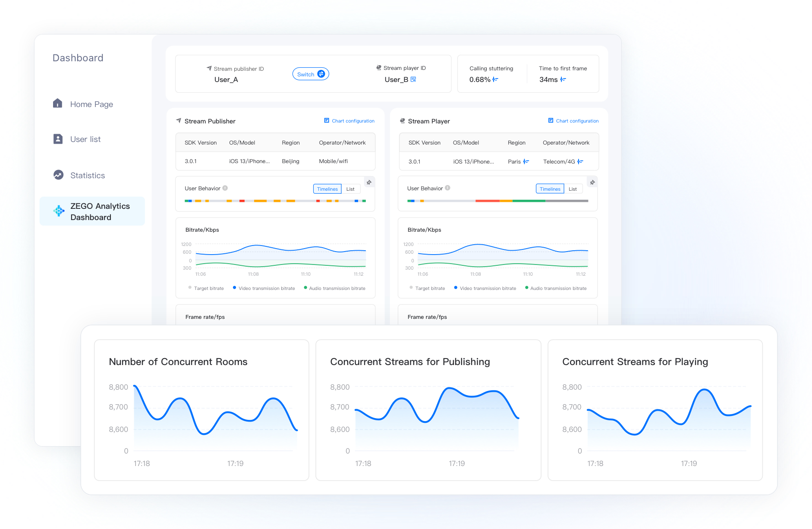Toggle Audio transmission bitrate legend in publisher chart
The image size is (812, 529).
click(x=335, y=288)
